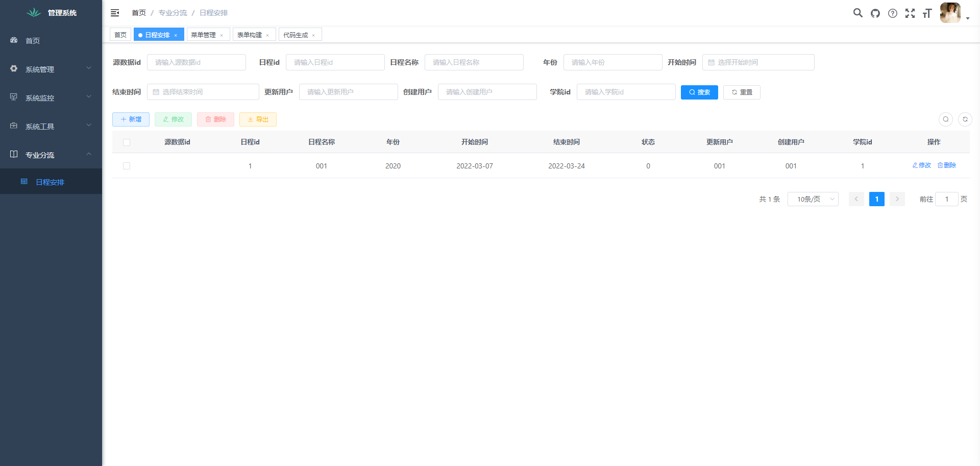
Task: Close the 代码生成 tab
Action: click(313, 35)
